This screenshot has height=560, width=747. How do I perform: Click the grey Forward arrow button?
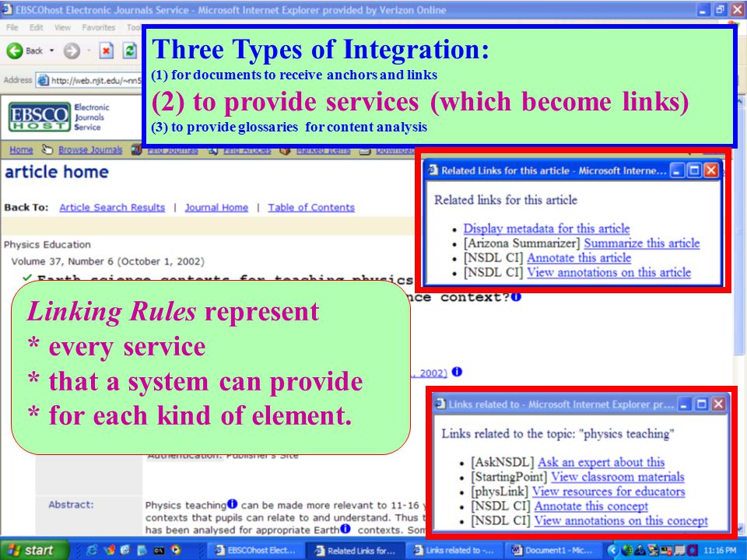pos(72,51)
